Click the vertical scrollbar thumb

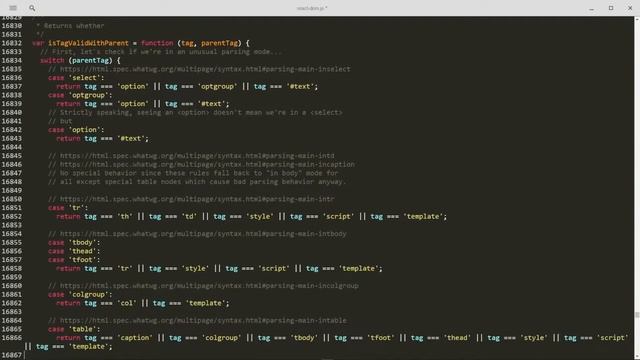[637, 315]
